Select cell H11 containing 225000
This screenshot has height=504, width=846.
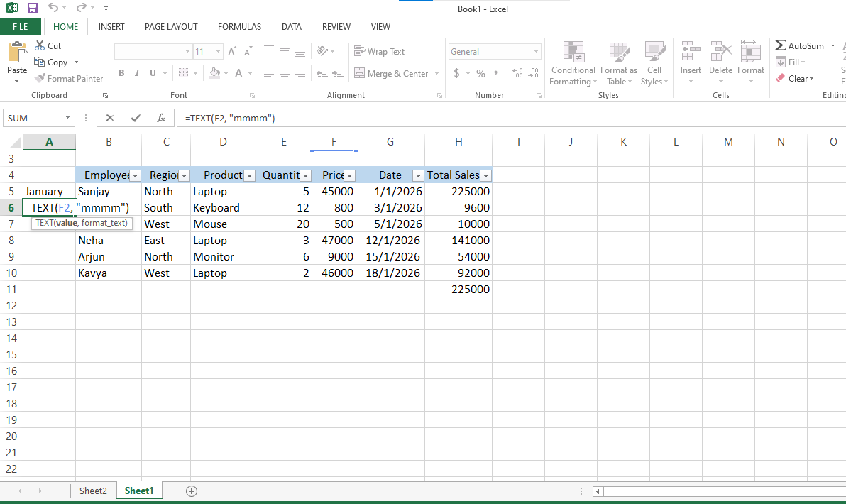click(458, 290)
